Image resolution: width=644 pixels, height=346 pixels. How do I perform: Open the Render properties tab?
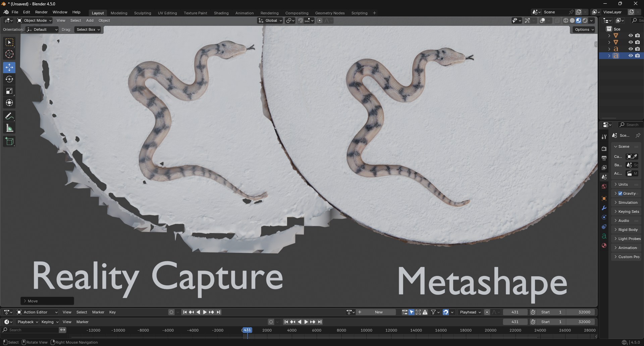pos(604,149)
